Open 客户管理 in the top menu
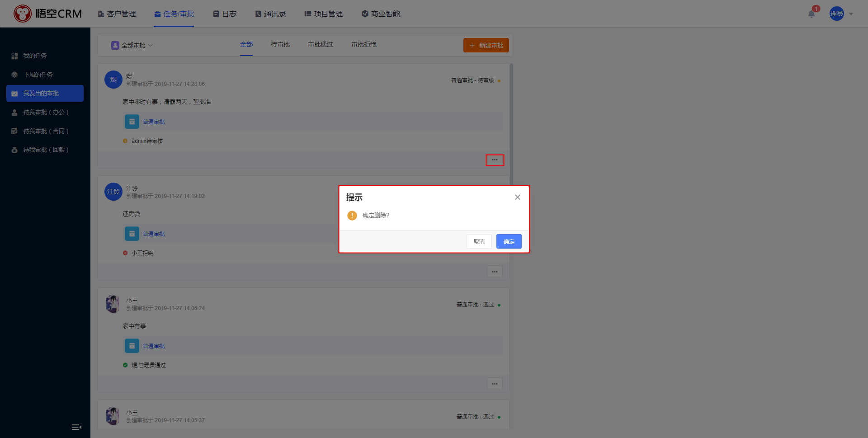868x438 pixels. (x=117, y=14)
